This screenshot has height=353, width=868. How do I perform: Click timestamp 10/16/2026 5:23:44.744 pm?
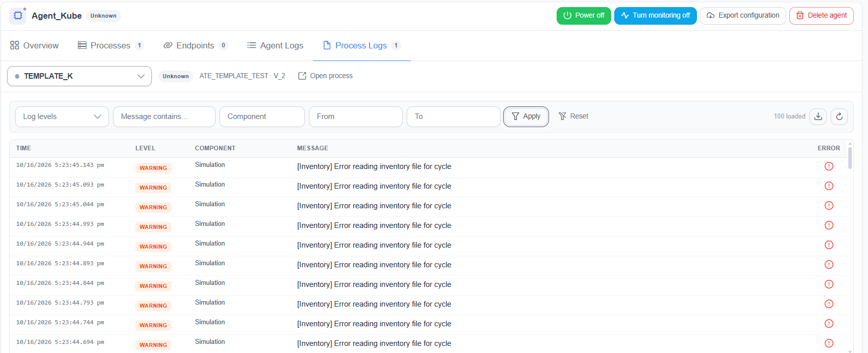60,322
